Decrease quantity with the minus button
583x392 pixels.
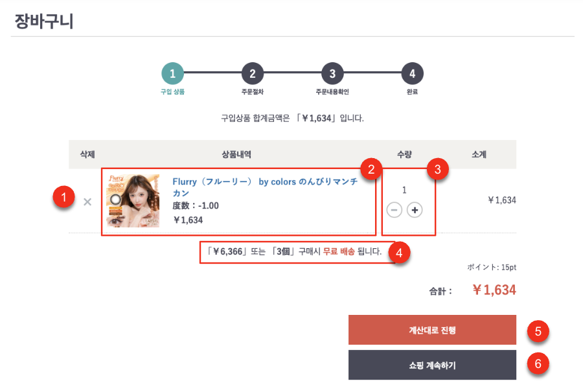coord(394,210)
